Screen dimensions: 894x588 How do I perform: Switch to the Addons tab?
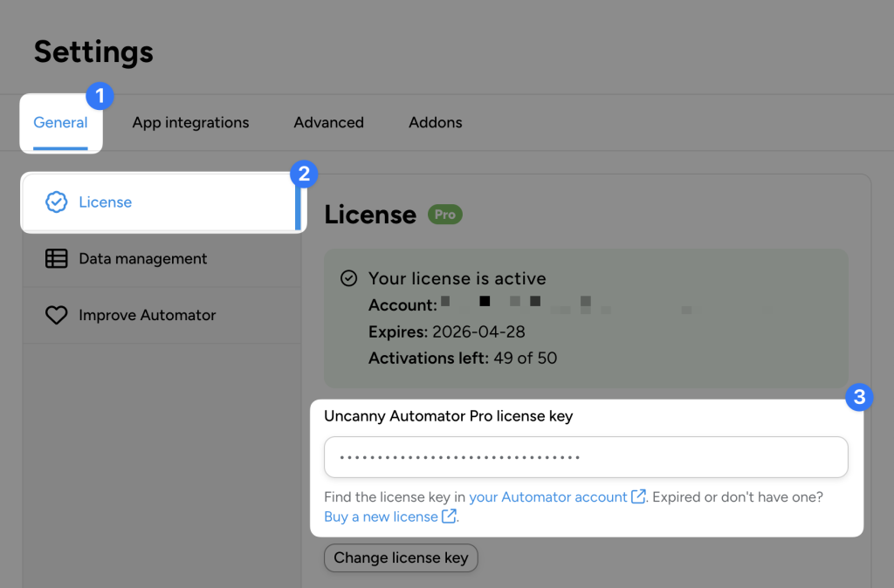435,122
